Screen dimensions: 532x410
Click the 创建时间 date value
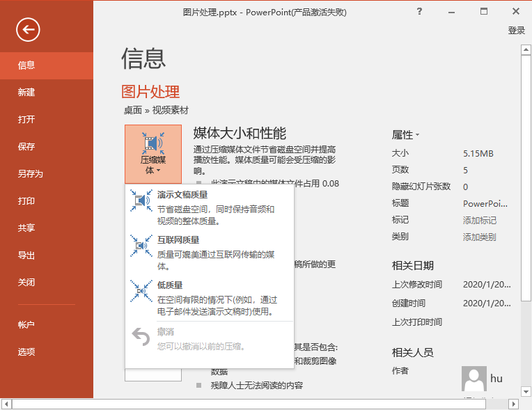tap(487, 303)
